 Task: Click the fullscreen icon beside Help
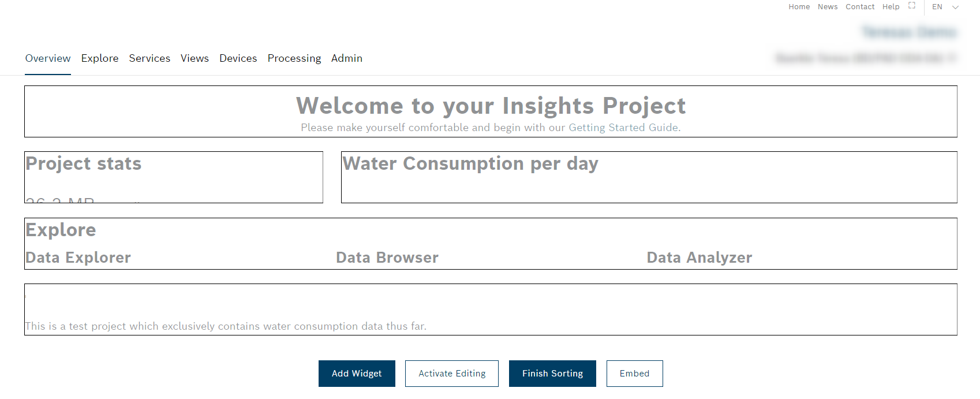coord(912,6)
